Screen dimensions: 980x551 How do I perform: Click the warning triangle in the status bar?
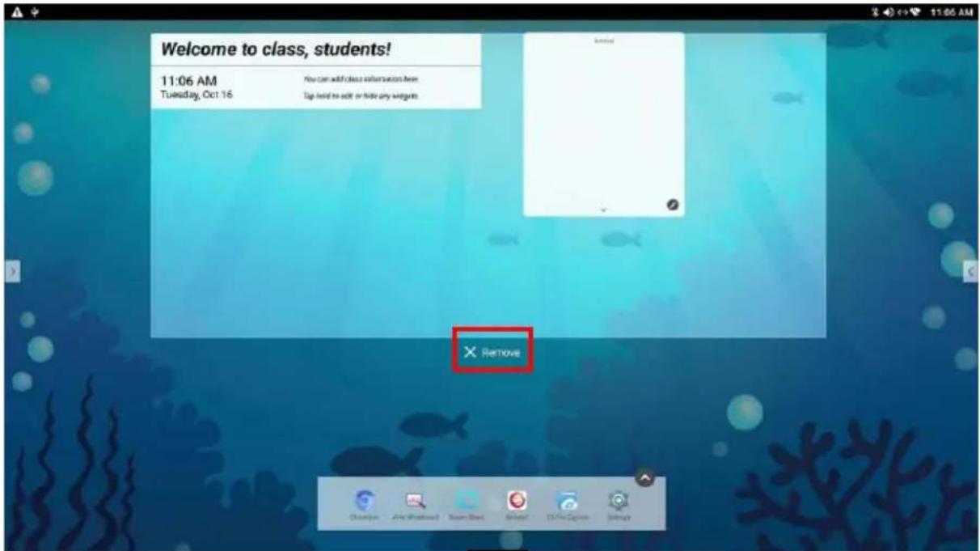(x=17, y=12)
